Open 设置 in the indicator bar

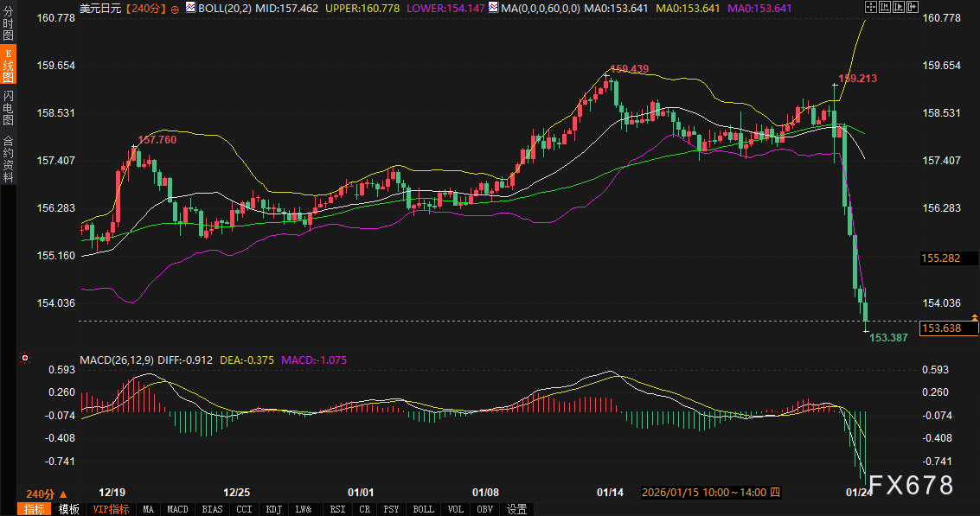point(516,509)
